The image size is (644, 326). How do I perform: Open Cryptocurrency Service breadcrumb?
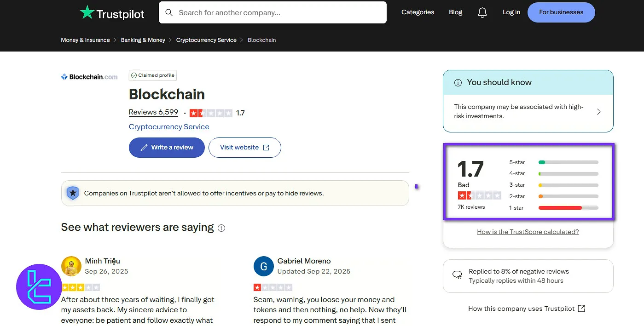pos(206,40)
